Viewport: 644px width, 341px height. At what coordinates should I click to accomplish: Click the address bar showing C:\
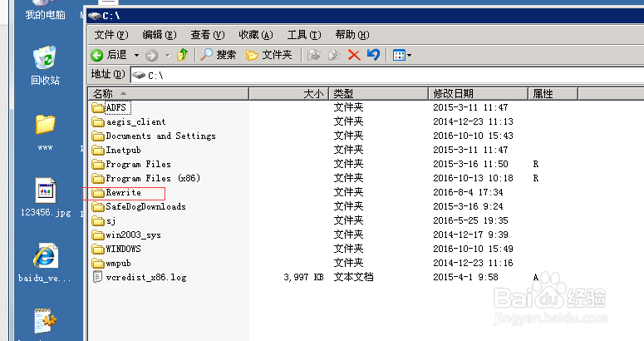coord(387,75)
